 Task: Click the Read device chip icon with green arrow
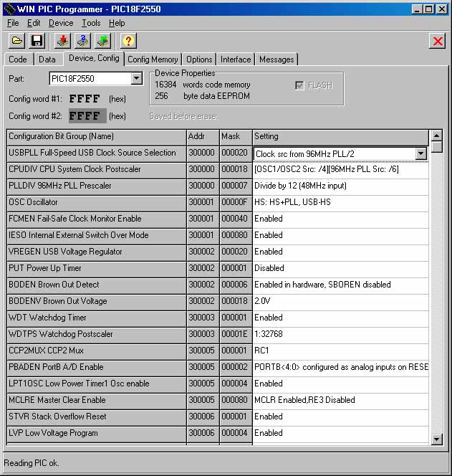(102, 41)
